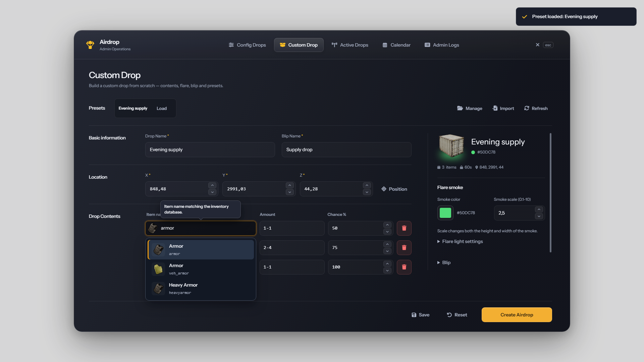Switch to Config Drops tab
644x362 pixels.
pos(247,45)
